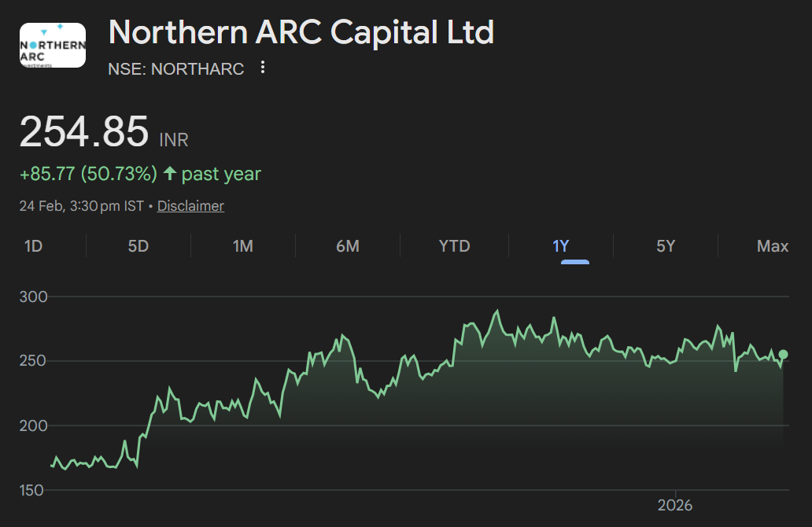Open the 5Y time range view
Viewport: 812px width, 527px height.
pyautogui.click(x=665, y=246)
